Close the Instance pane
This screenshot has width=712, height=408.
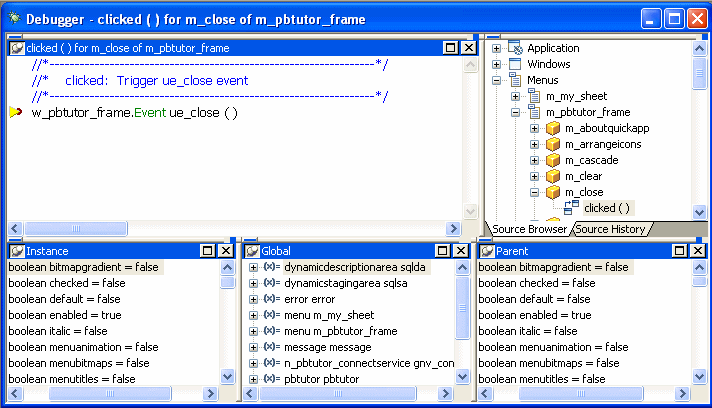coord(226,251)
